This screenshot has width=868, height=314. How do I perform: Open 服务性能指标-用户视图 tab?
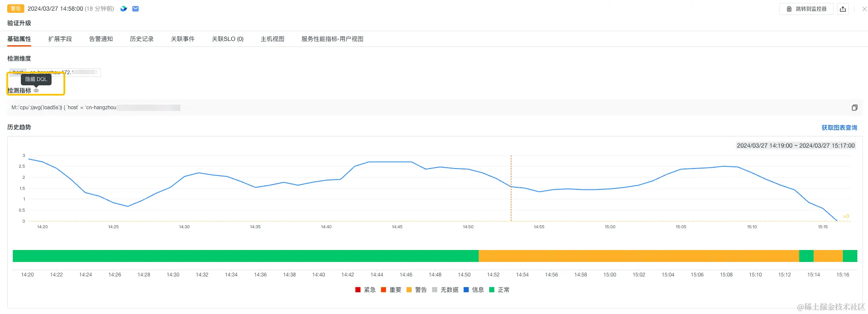(332, 39)
